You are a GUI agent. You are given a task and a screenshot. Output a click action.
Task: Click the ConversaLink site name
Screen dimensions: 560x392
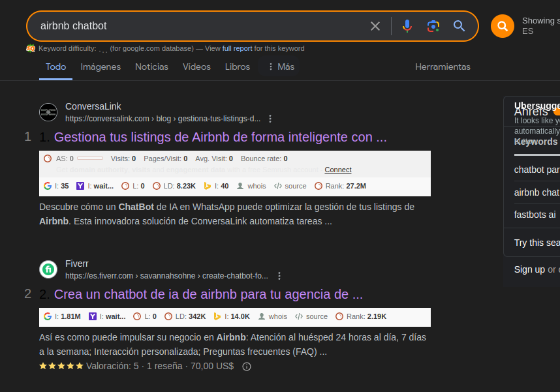click(x=93, y=106)
